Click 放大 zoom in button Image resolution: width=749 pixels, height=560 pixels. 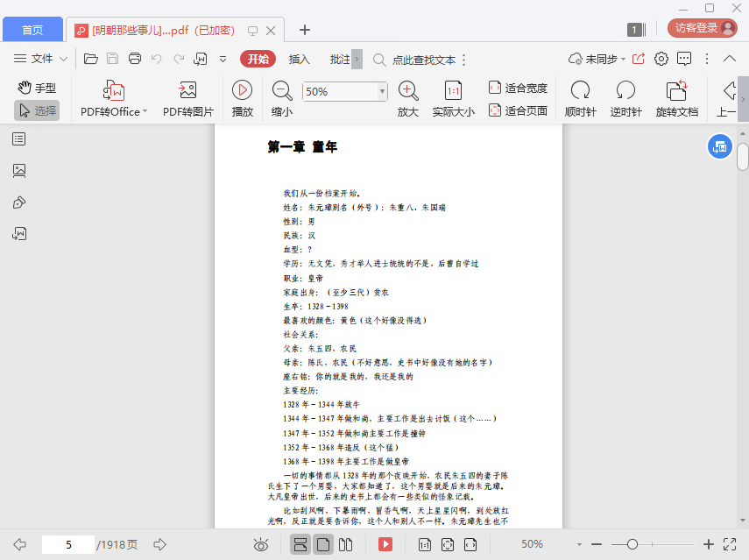coord(408,99)
